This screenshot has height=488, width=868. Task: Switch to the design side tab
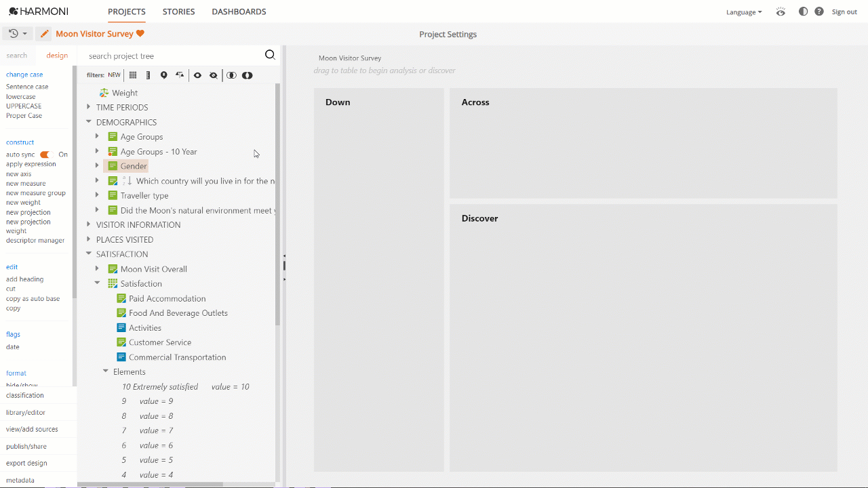click(57, 56)
